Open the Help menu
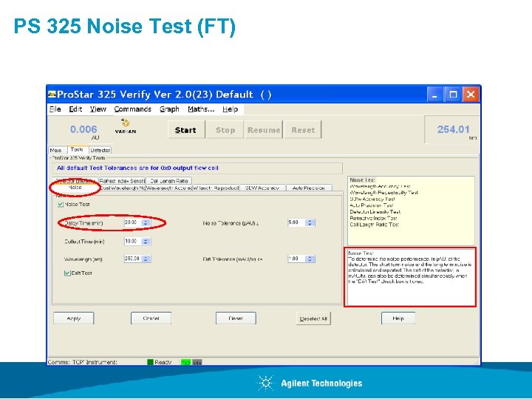 coord(231,109)
